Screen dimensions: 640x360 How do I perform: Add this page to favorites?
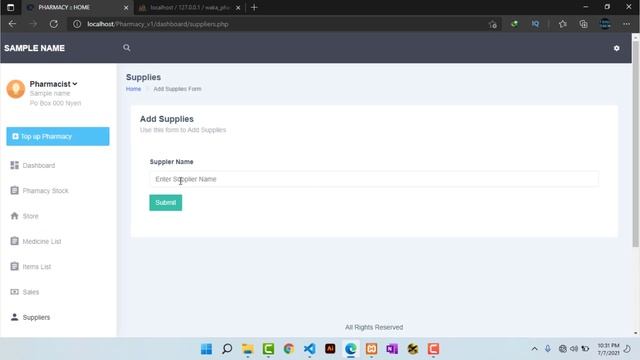(x=493, y=24)
